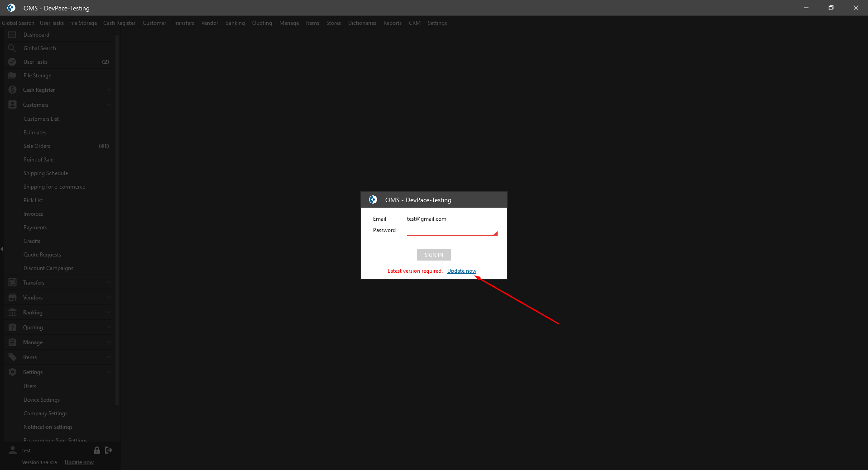This screenshot has height=470, width=868.
Task: Open Notification Settings in the sidebar
Action: pos(48,427)
